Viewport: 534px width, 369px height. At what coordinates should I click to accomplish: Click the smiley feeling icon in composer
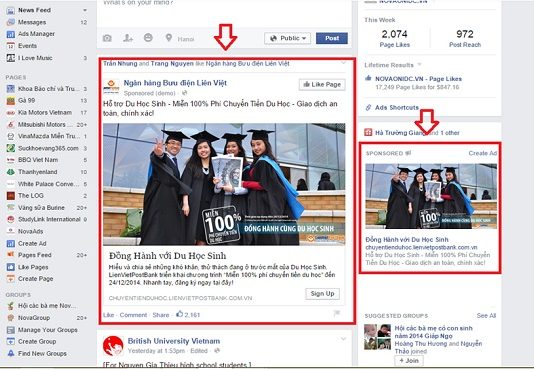[148, 37]
